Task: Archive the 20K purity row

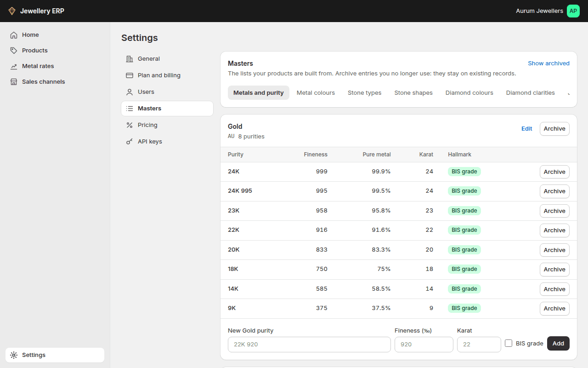Action: (554, 250)
